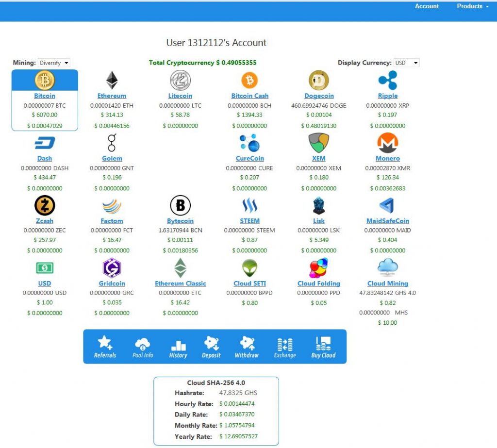Open the Gridcoin link
The width and height of the screenshot is (497, 448).
pyautogui.click(x=112, y=283)
